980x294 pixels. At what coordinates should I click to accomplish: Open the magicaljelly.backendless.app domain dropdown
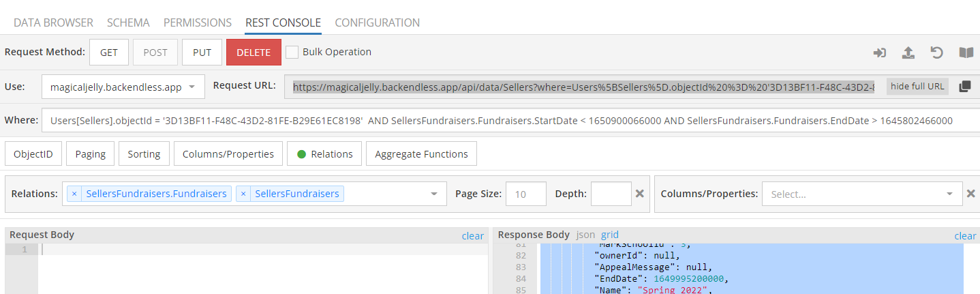coord(123,87)
